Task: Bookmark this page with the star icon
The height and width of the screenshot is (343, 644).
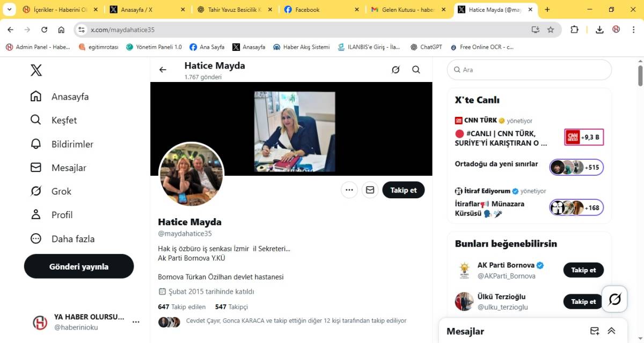Action: pos(550,30)
